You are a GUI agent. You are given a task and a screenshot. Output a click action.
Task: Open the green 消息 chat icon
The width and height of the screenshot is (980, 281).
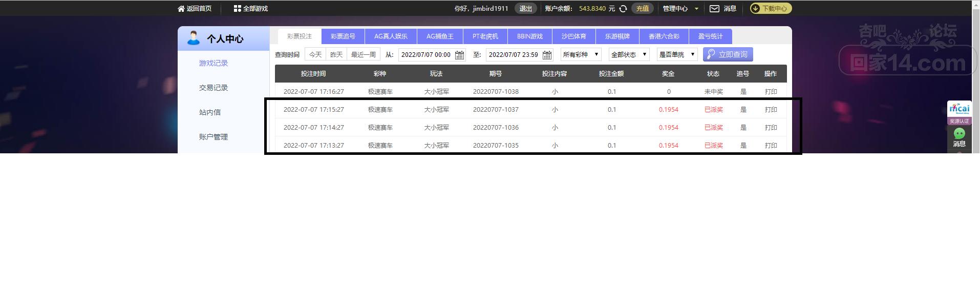[x=960, y=134]
